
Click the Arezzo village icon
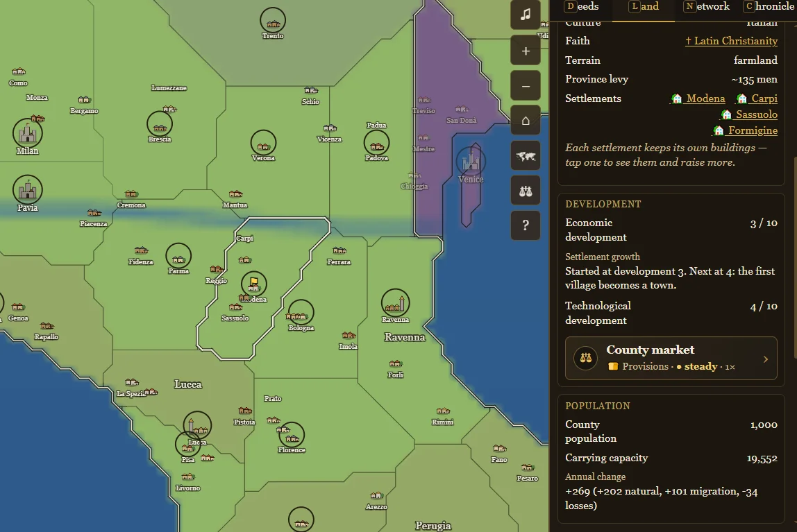(377, 495)
